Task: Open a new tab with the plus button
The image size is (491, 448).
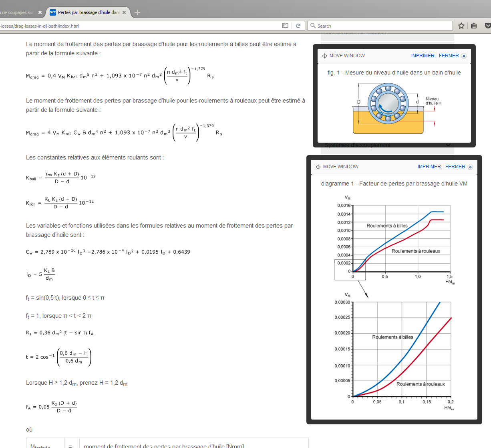Action: tap(137, 12)
